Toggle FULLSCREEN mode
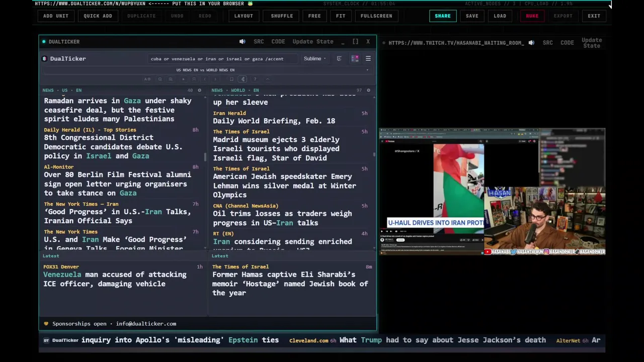Image resolution: width=644 pixels, height=362 pixels. click(x=376, y=16)
